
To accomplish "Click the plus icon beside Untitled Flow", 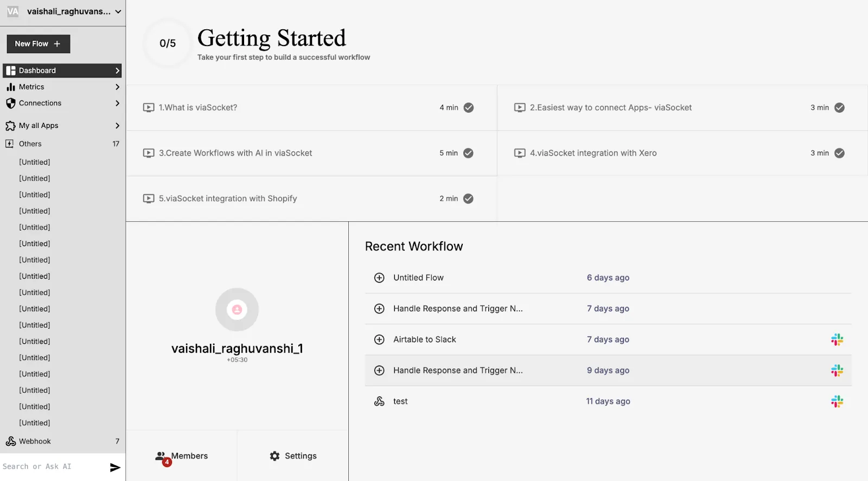I will (x=379, y=278).
